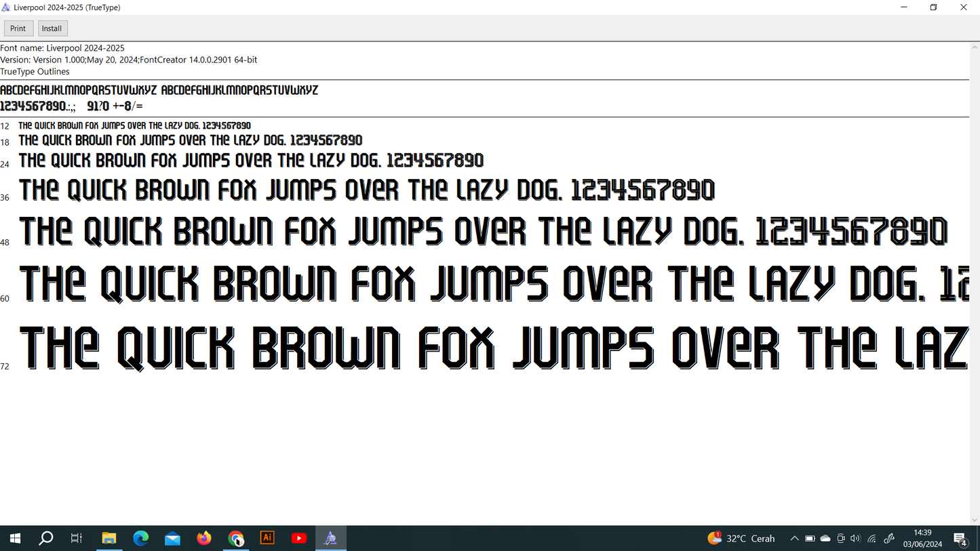The image size is (980, 551).
Task: Open Windows Search from the taskbar
Action: [x=46, y=538]
